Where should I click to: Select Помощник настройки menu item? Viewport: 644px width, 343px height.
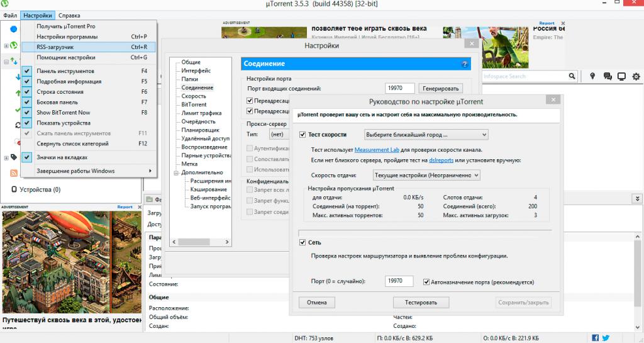(89, 57)
